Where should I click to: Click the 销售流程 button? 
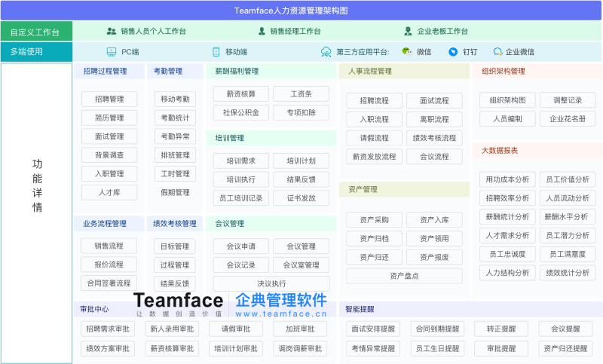pos(109,246)
